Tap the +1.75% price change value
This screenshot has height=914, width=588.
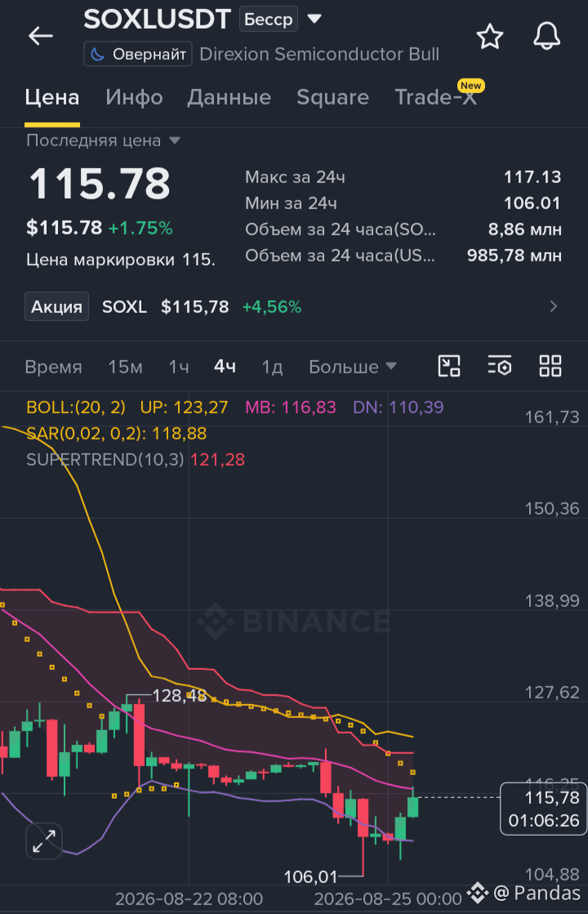click(x=140, y=228)
